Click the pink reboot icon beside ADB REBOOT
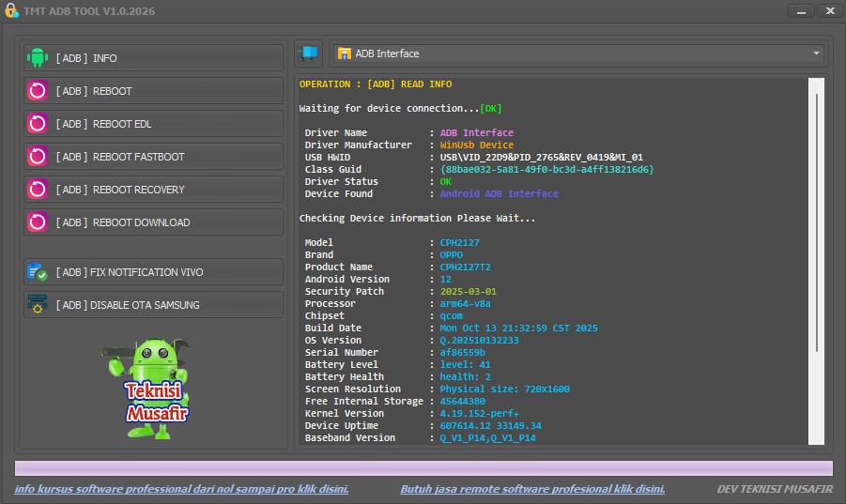 point(38,91)
